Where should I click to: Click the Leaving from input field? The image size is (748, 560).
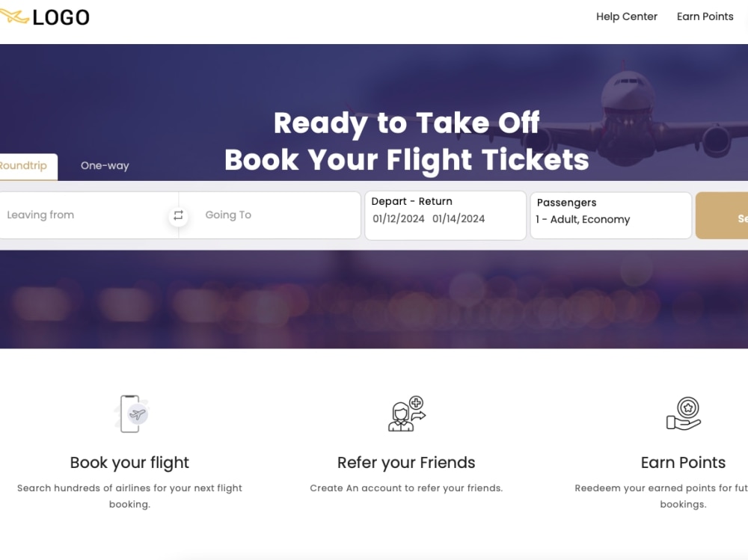[x=82, y=215]
